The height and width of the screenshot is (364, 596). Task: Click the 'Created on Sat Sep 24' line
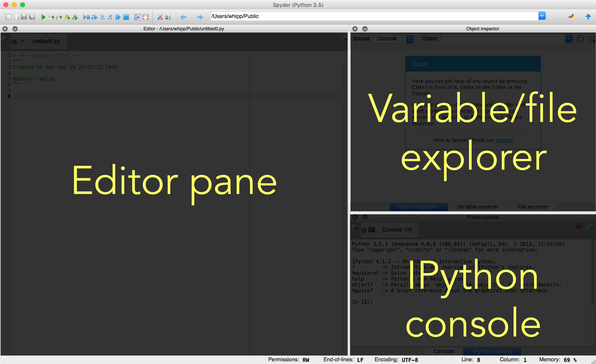tap(65, 67)
